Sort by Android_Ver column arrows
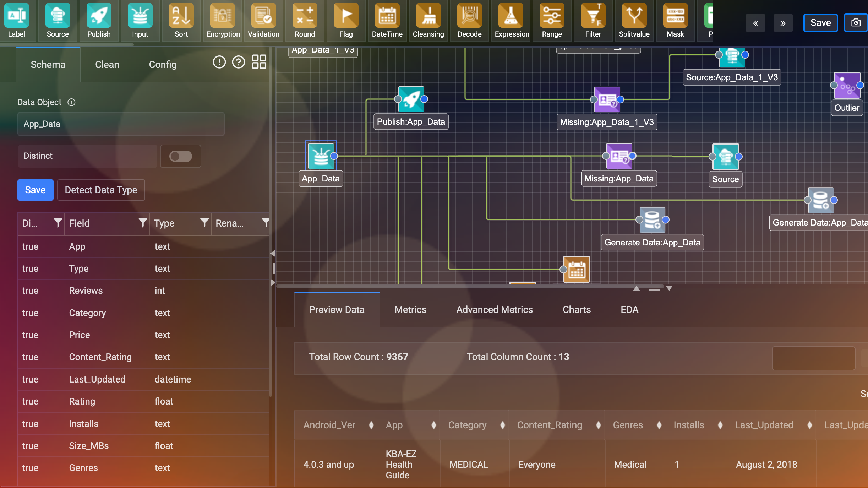 371,425
